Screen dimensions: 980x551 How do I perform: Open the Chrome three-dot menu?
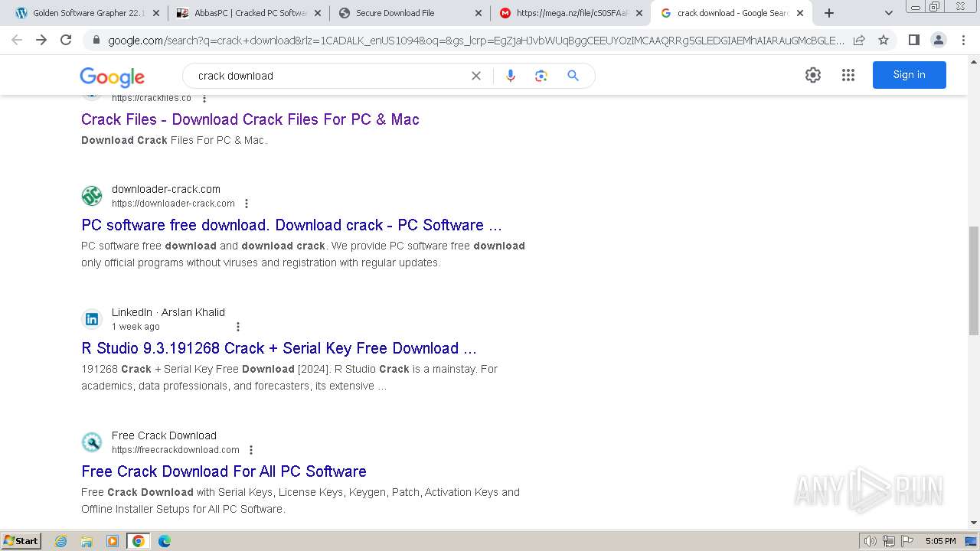coord(963,40)
